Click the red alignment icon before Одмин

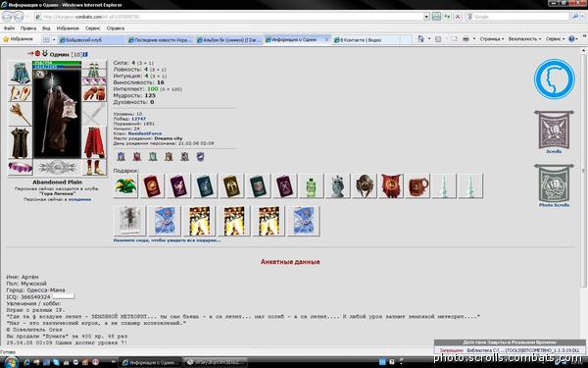click(37, 54)
